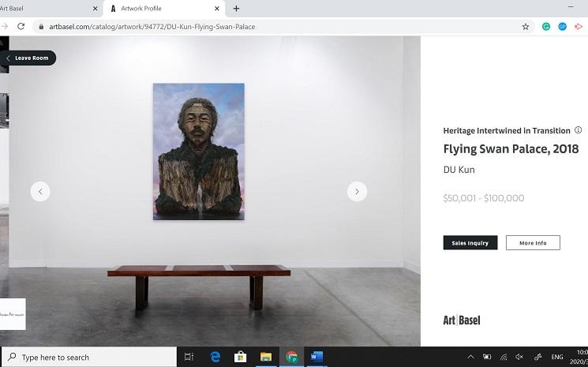The image size is (588, 367).
Task: Click the Windows search box
Action: pyautogui.click(x=89, y=358)
